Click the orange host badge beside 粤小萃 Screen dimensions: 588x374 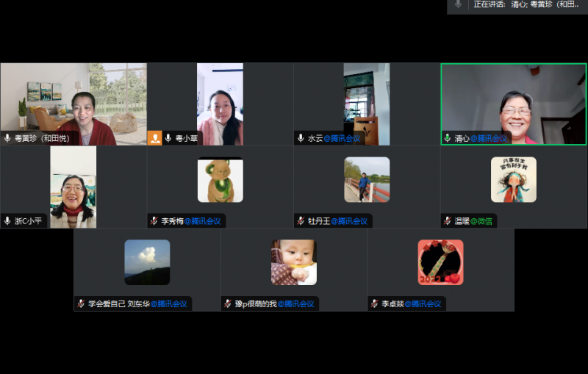tap(154, 137)
